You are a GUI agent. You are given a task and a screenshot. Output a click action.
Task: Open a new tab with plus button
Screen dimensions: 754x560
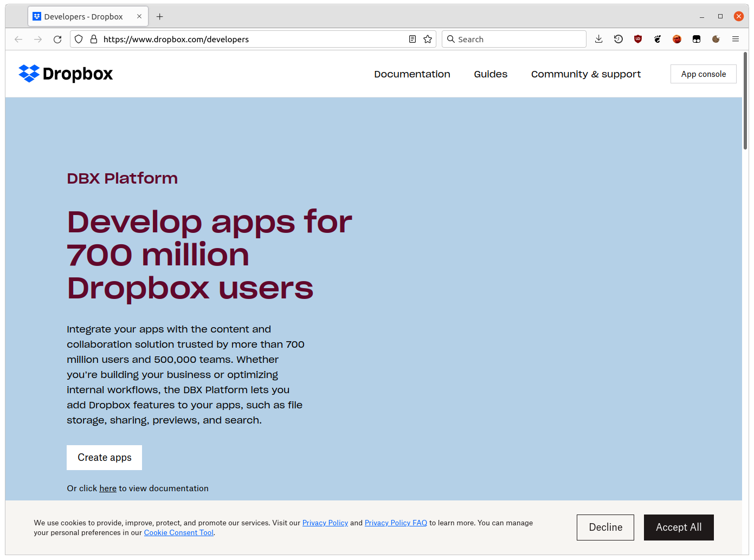click(160, 17)
